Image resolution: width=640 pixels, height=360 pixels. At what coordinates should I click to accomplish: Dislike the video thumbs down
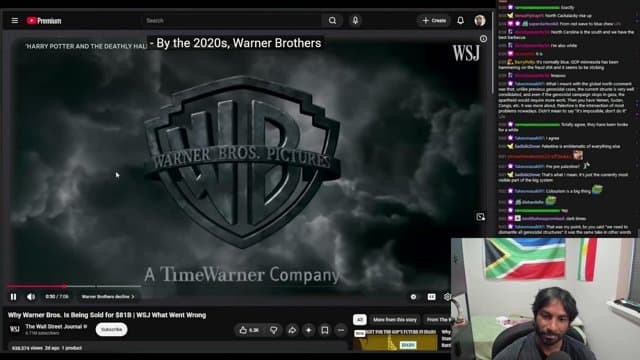[x=273, y=330]
